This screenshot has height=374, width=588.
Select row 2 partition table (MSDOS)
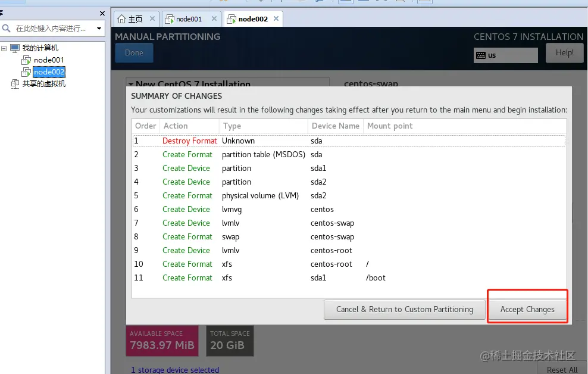pos(349,155)
